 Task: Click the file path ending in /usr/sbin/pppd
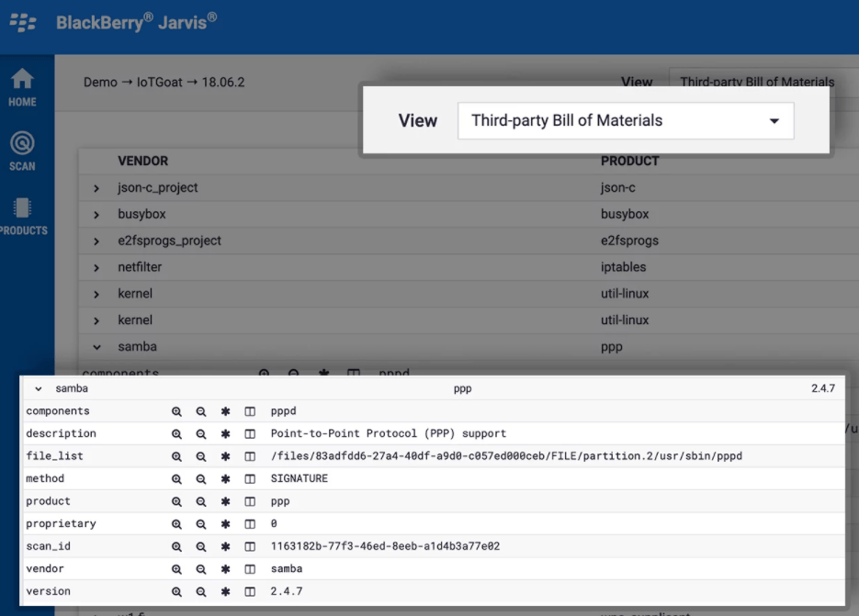[x=507, y=456]
